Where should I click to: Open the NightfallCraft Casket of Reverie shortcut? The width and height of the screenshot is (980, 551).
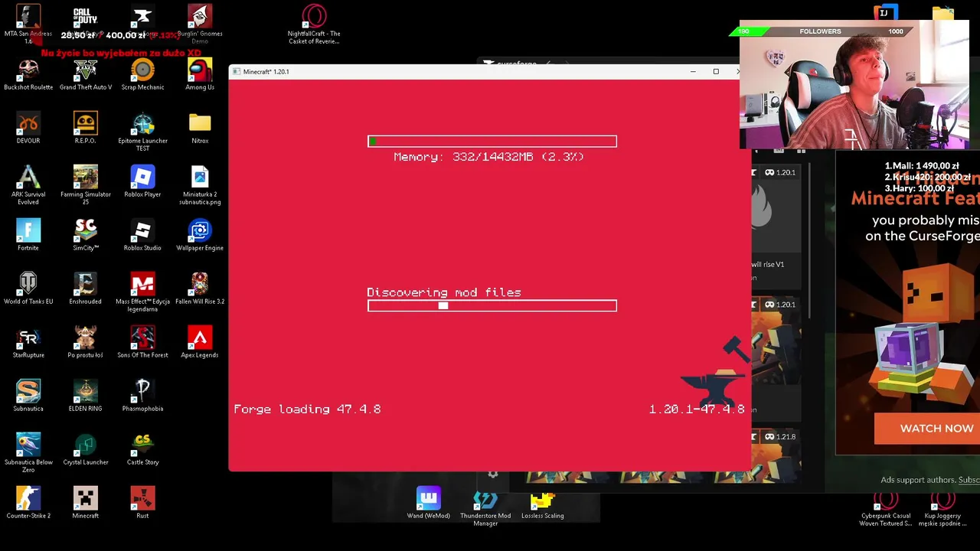[314, 23]
